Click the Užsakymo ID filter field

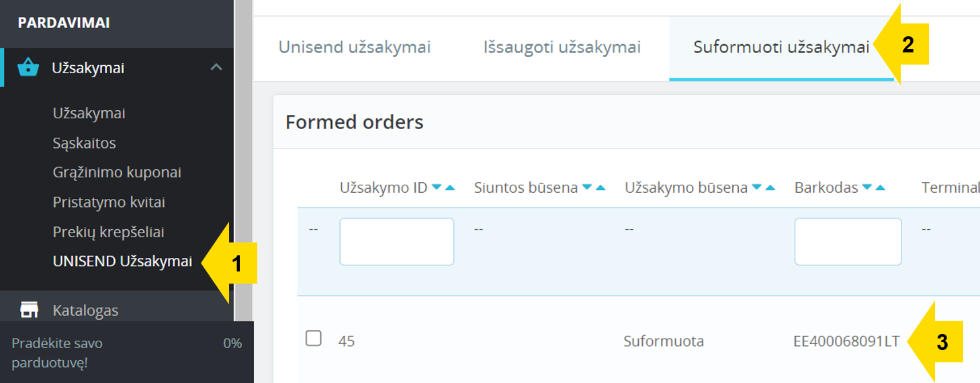pos(397,241)
